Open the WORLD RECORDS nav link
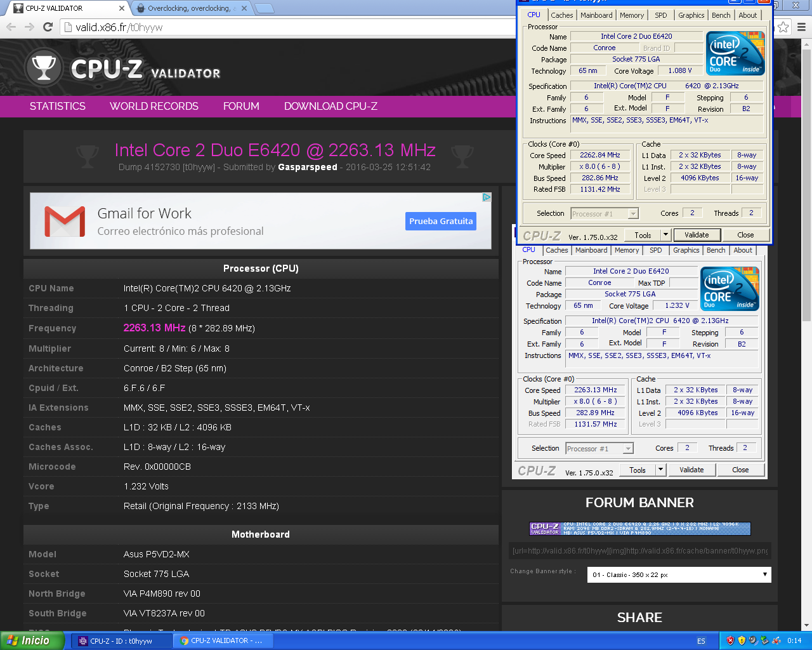This screenshot has height=650, width=812. coord(154,106)
